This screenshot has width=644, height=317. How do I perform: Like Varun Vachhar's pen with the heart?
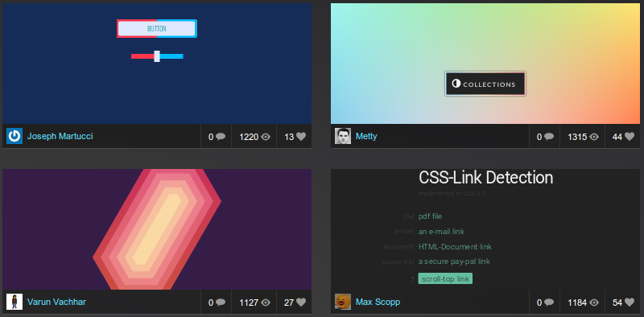[301, 303]
